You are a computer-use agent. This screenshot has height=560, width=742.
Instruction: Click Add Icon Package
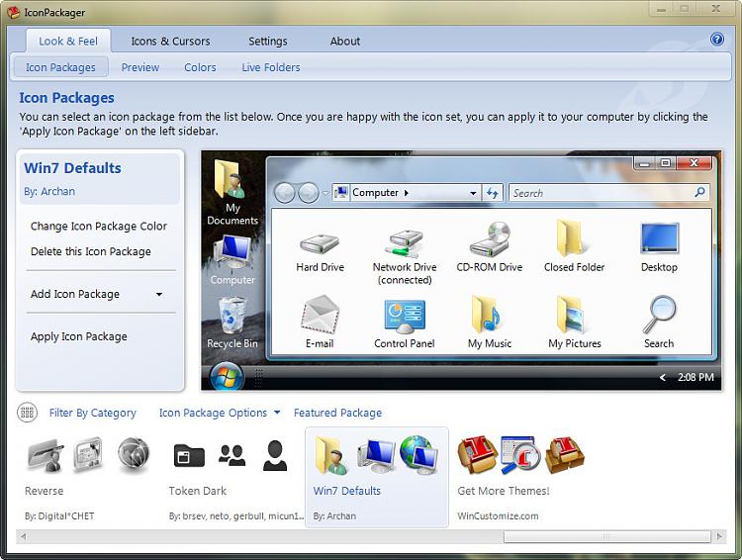75,294
